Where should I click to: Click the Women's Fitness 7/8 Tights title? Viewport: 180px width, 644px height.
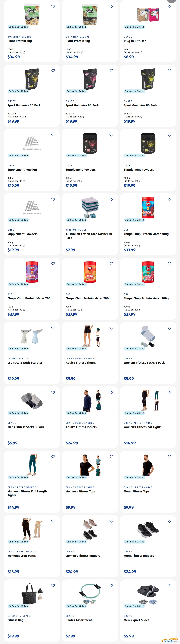coord(143,427)
